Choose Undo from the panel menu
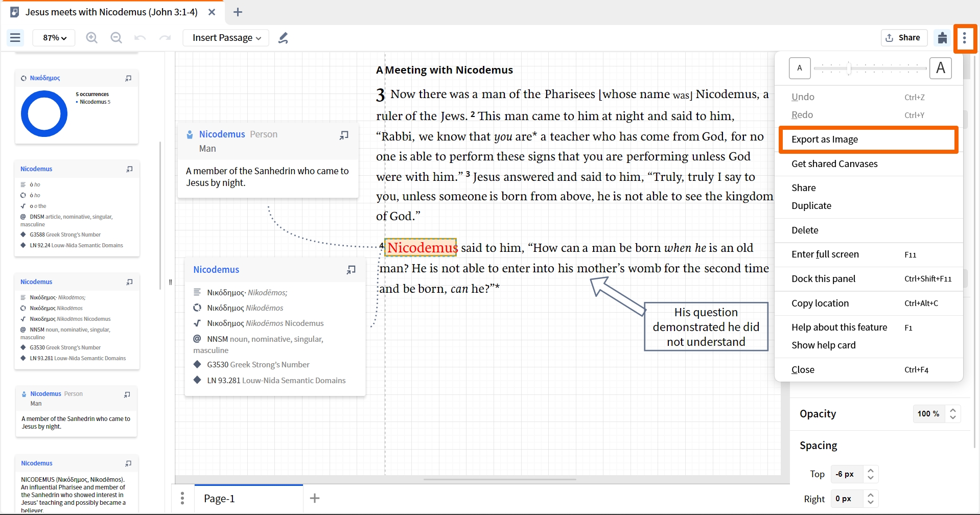The image size is (980, 515). (x=869, y=97)
